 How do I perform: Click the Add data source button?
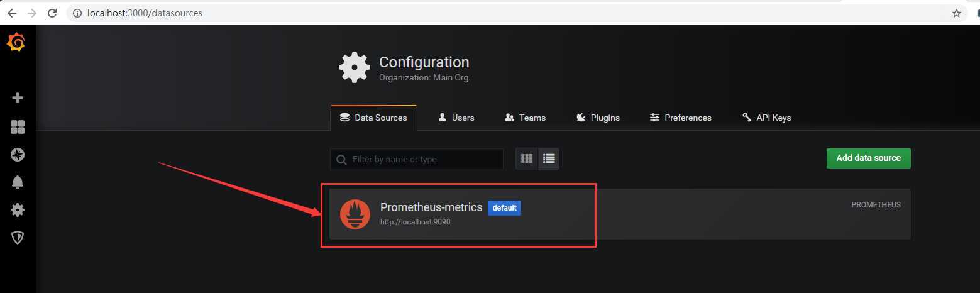tap(868, 158)
